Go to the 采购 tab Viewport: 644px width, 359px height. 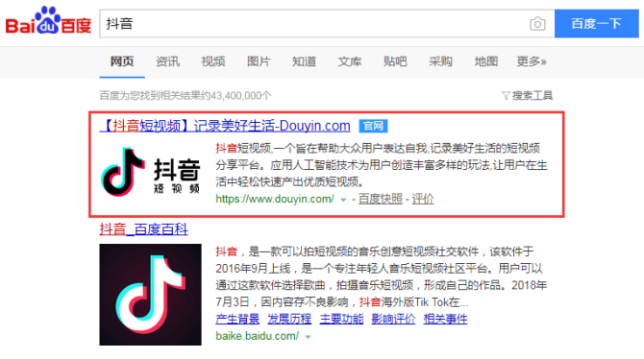pos(440,61)
